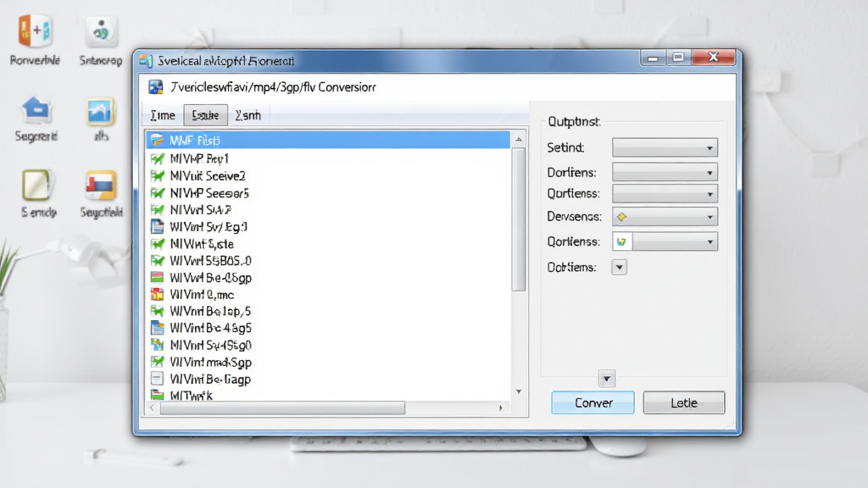Close the converter window

point(714,58)
